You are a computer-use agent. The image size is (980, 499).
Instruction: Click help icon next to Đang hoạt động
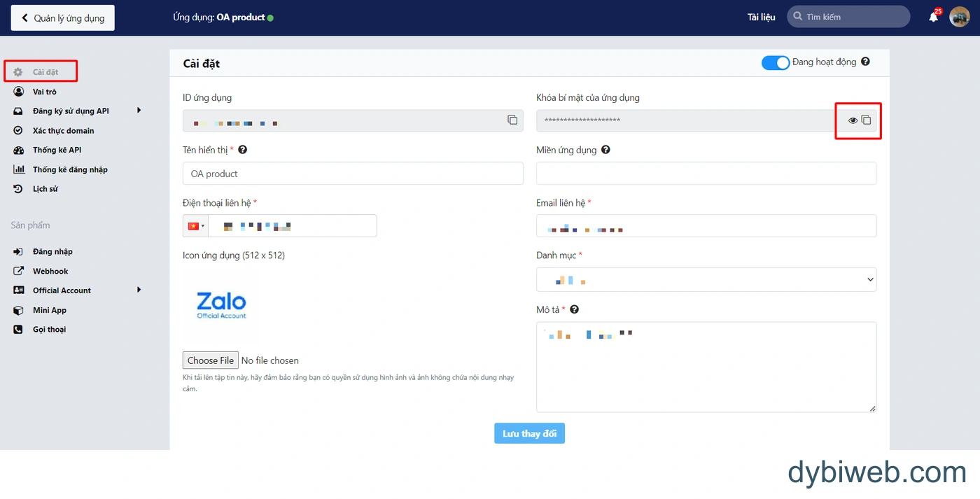(x=865, y=62)
